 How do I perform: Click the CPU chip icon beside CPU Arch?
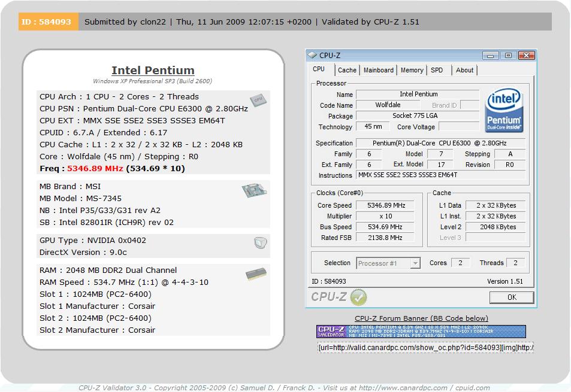[258, 100]
